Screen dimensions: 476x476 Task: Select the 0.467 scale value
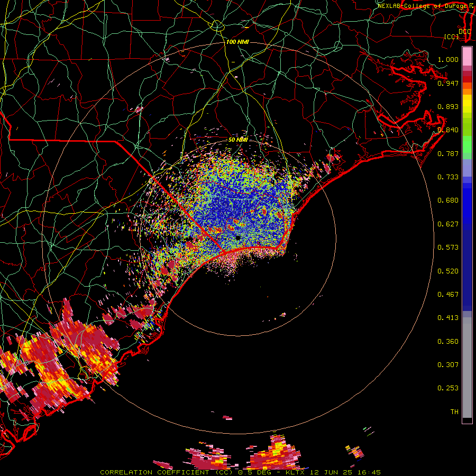pos(448,295)
